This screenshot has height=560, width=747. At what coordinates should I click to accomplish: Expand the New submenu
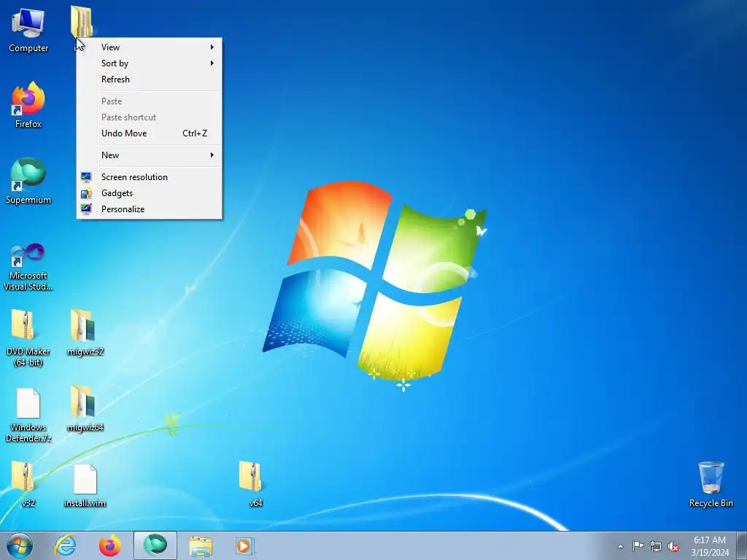click(149, 155)
